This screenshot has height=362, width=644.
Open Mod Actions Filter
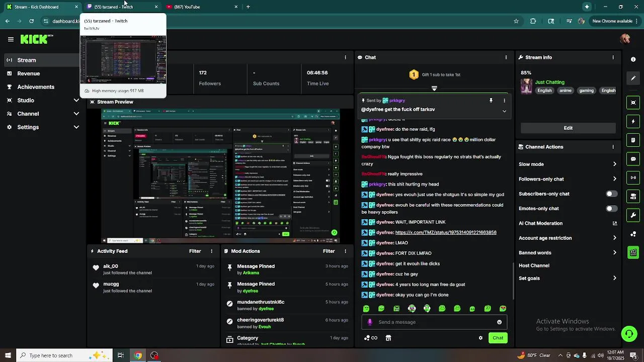pyautogui.click(x=329, y=251)
